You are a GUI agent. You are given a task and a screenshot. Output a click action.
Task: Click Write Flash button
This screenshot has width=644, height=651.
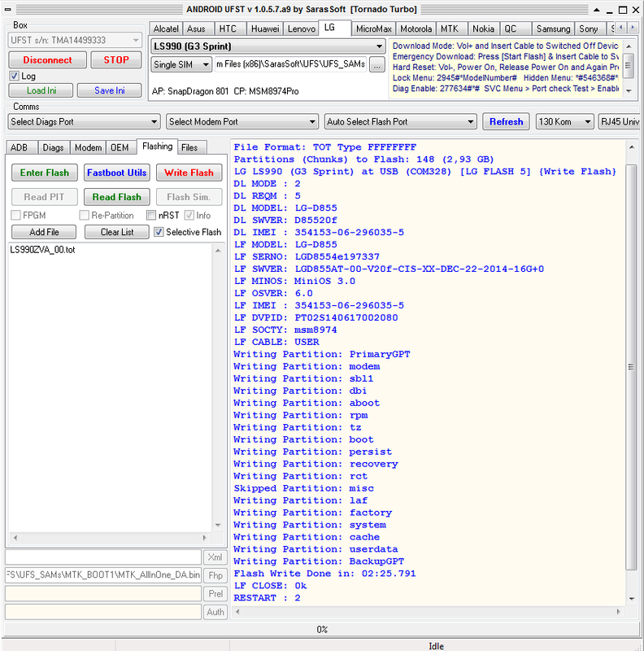(x=189, y=173)
